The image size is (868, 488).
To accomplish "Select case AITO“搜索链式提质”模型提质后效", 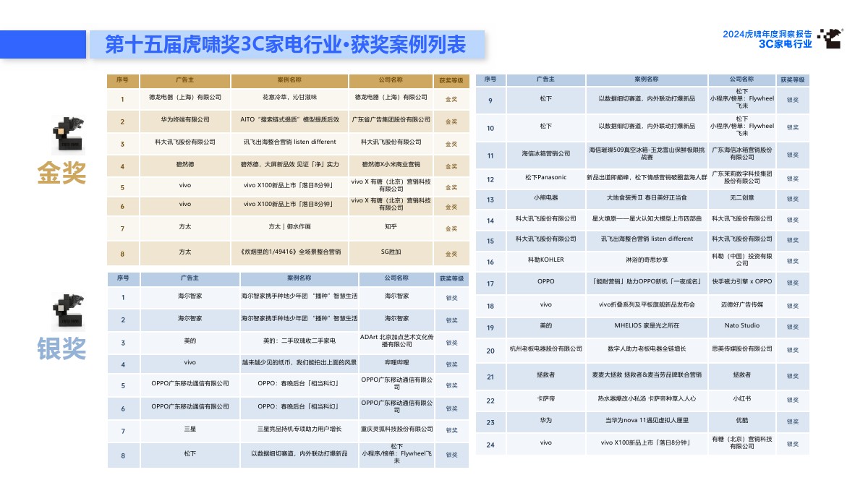I will point(289,119).
